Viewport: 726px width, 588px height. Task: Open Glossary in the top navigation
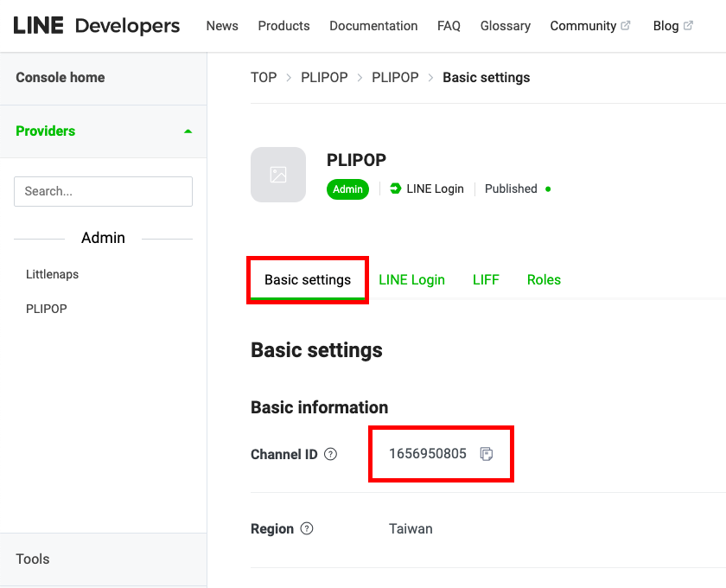click(505, 26)
